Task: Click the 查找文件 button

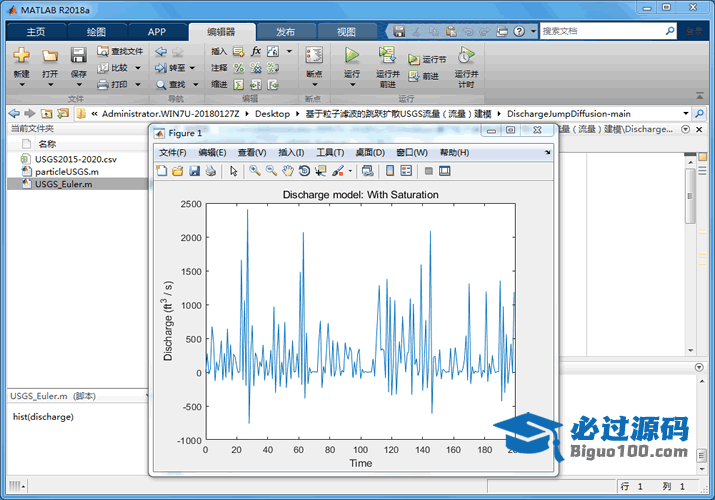Action: 119,51
